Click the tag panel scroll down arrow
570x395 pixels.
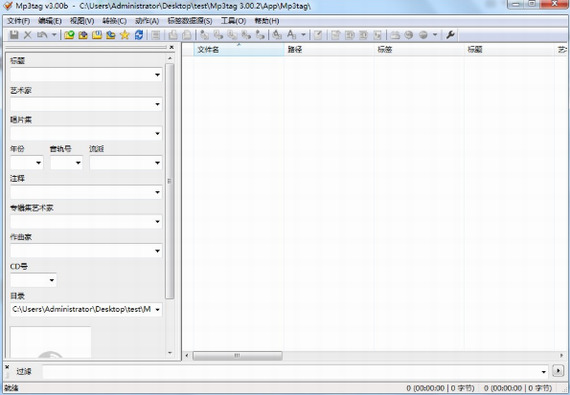(170, 353)
